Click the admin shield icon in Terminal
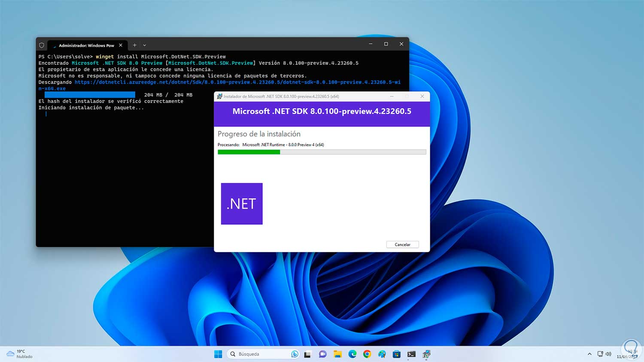 click(x=42, y=45)
